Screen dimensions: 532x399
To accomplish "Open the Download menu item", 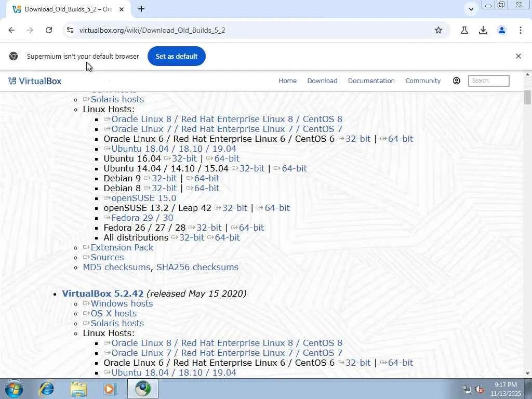I will click(x=322, y=81).
